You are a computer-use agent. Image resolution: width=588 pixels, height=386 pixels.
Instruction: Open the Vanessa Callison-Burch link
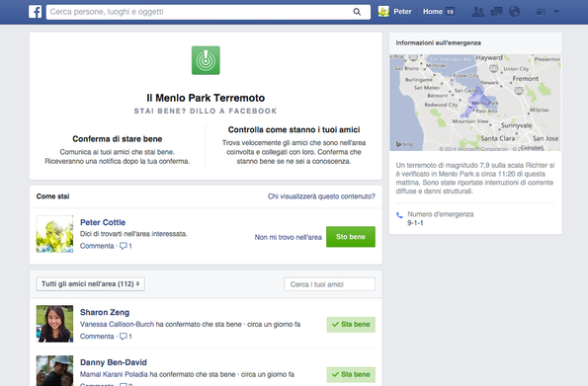pyautogui.click(x=117, y=324)
